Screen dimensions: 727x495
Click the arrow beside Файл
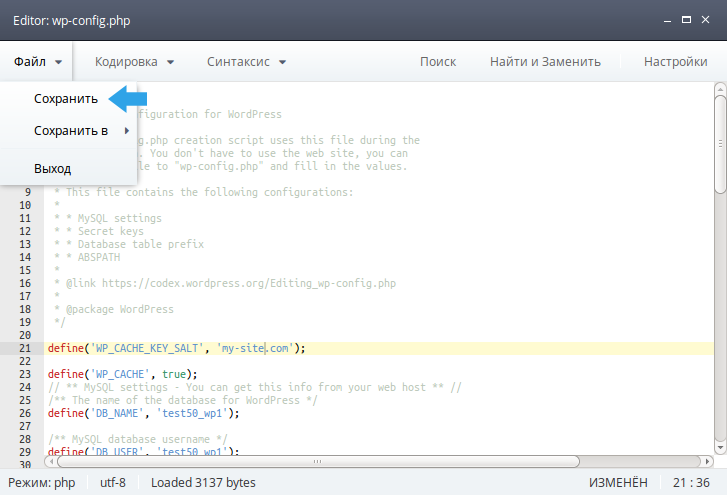pos(58,62)
